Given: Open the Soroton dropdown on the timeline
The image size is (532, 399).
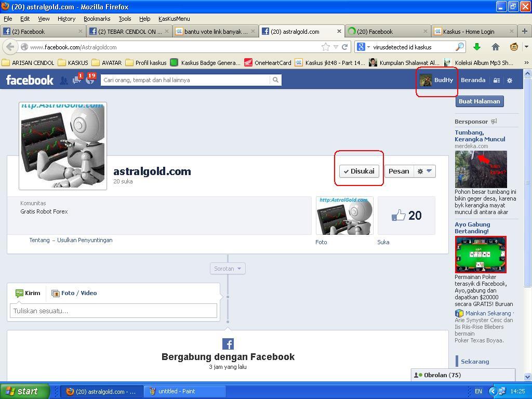Looking at the screenshot, I should (x=227, y=269).
